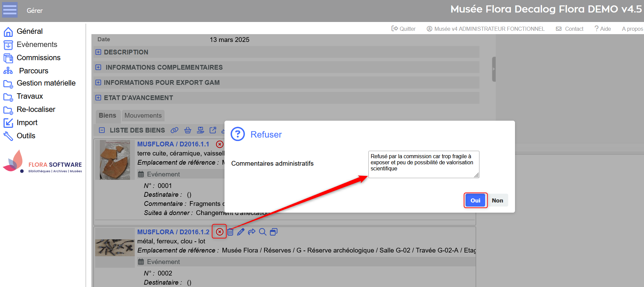Confirm refusal with the Oui button

[x=475, y=200]
